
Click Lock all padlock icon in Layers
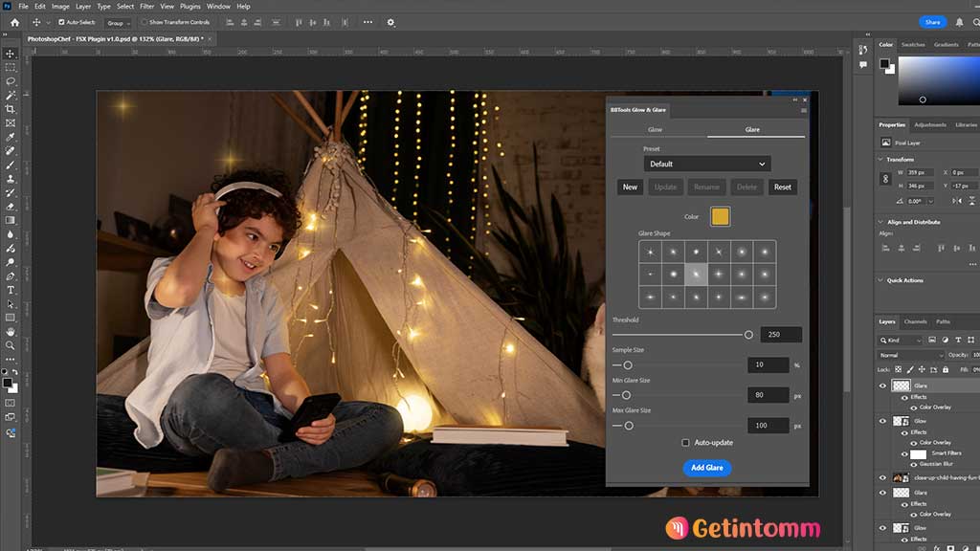945,370
